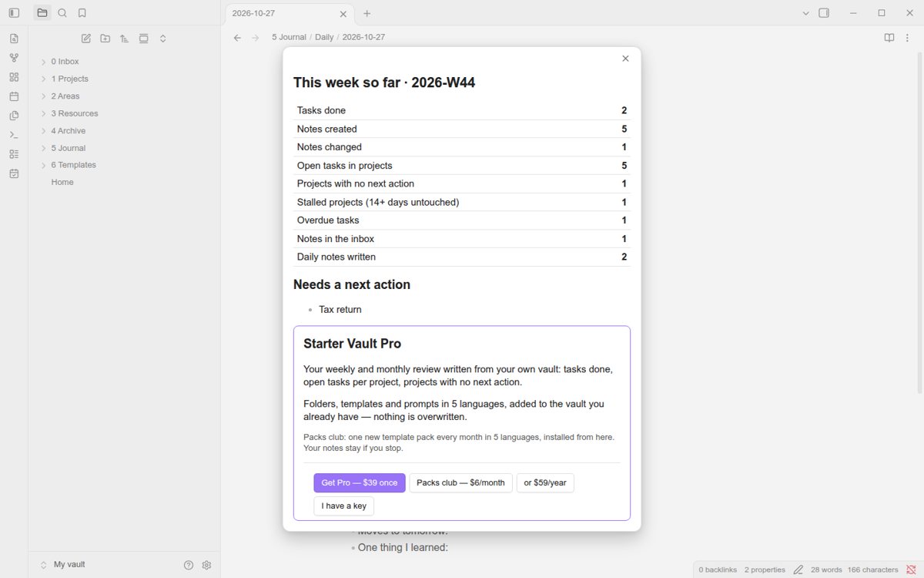924x578 pixels.
Task: Choose the or $59/year button
Action: pos(545,483)
